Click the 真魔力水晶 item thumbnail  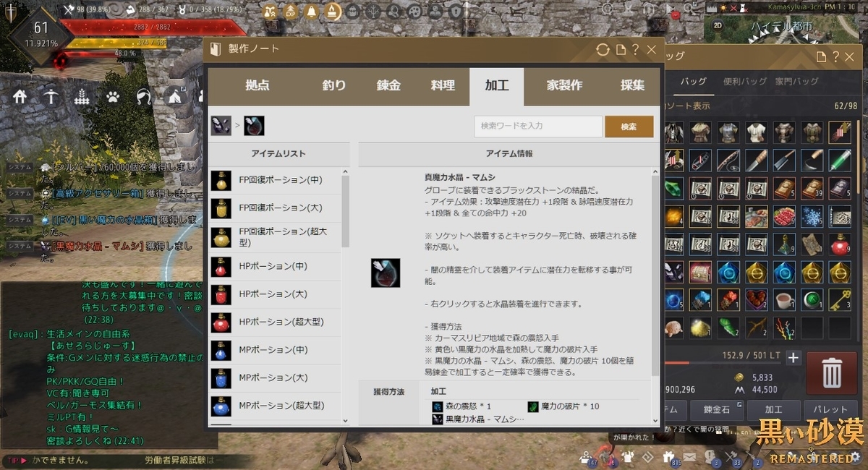[386, 273]
